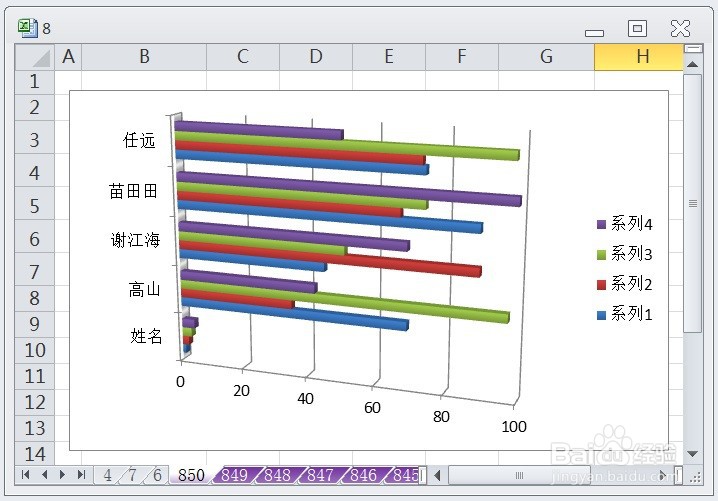Click axis value 100 on chart

point(514,427)
